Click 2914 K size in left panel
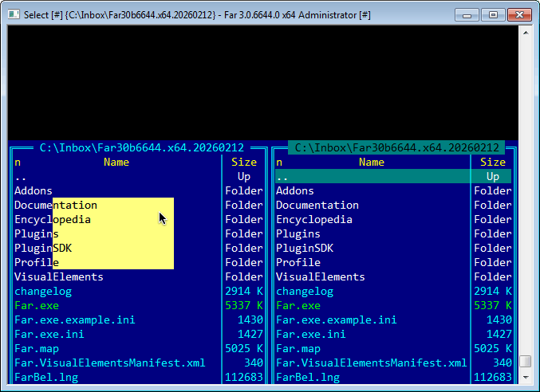Image resolution: width=540 pixels, height=392 pixels. [244, 292]
